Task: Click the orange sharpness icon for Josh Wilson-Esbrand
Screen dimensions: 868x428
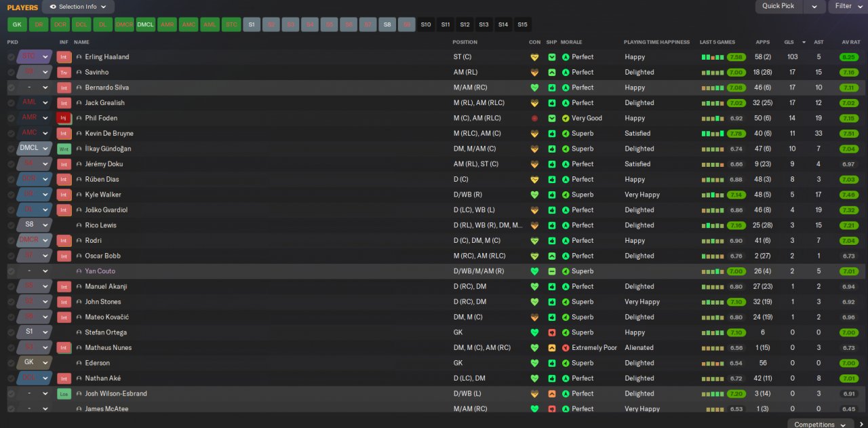Action: coord(552,393)
